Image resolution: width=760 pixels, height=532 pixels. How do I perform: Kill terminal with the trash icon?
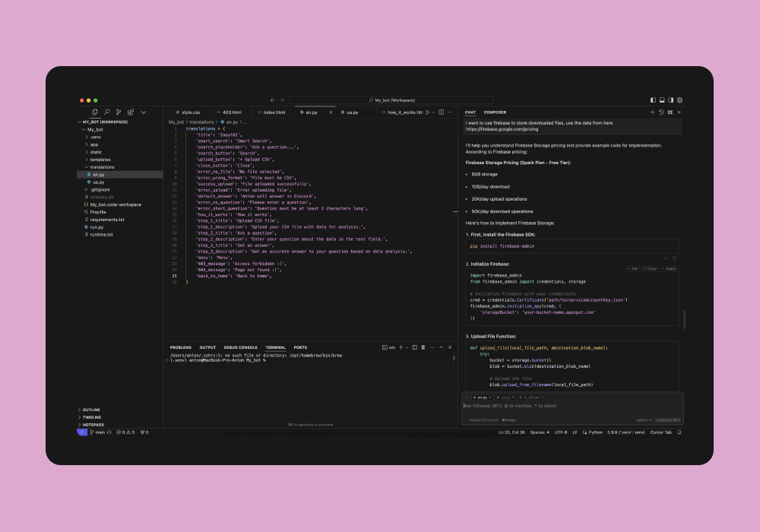(423, 347)
